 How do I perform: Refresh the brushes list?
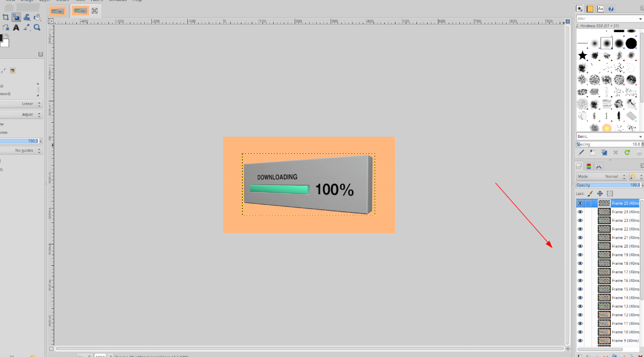coord(627,152)
